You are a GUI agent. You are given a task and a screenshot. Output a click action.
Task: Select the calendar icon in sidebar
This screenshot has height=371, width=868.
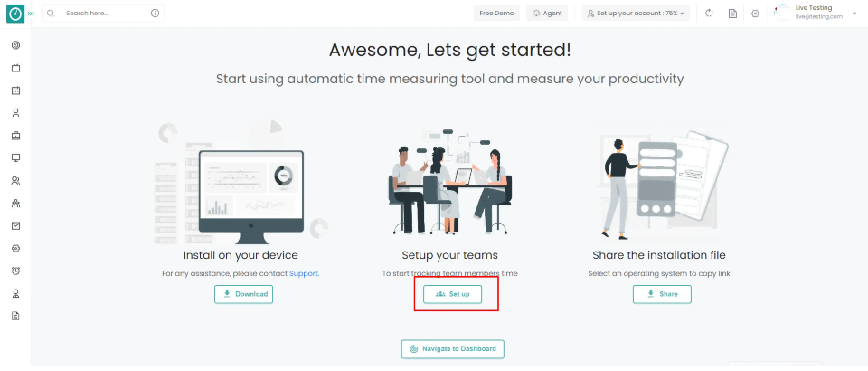(16, 90)
